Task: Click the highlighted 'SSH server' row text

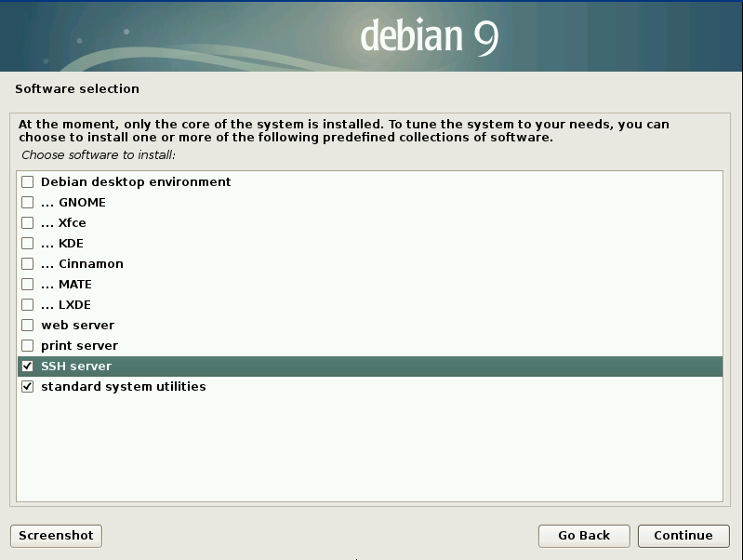Action: pyautogui.click(x=76, y=367)
